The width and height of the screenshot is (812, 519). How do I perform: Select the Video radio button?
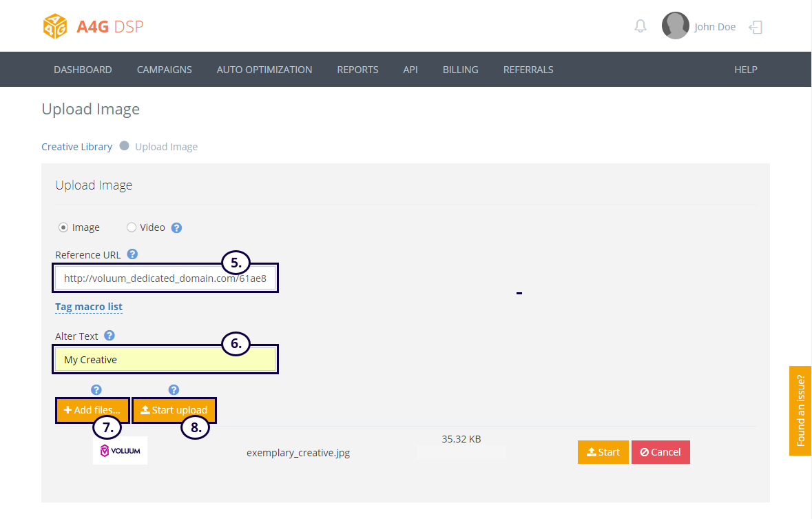pyautogui.click(x=132, y=227)
